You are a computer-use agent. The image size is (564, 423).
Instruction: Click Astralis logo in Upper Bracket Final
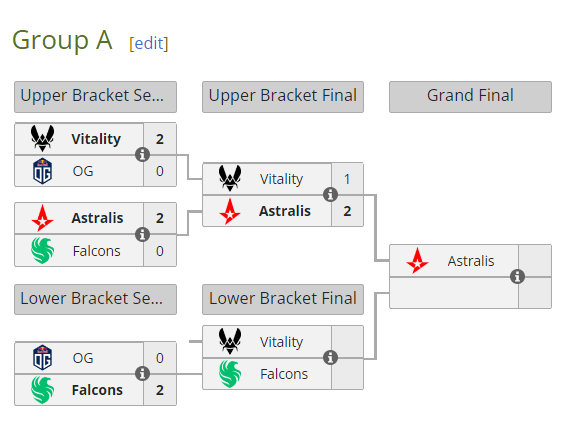click(230, 211)
